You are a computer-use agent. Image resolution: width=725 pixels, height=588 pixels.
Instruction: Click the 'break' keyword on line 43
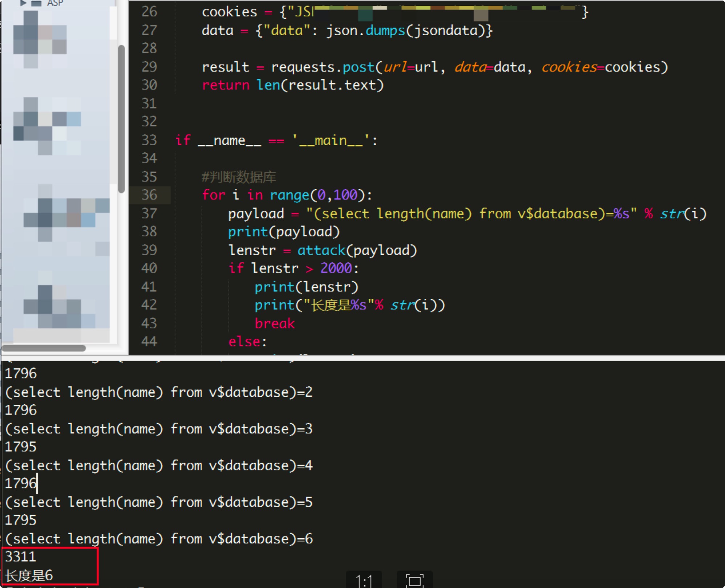(275, 323)
